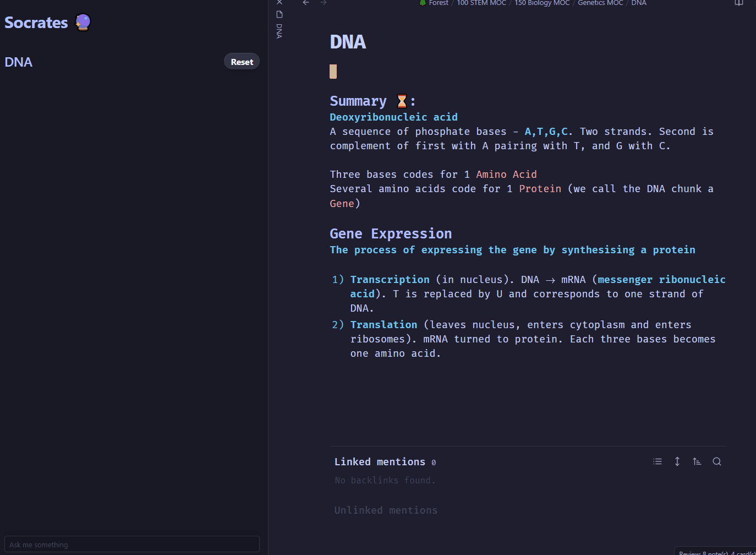This screenshot has height=555, width=756.
Task: Click the crystal ball icon beside Socrates
Action: [x=83, y=22]
